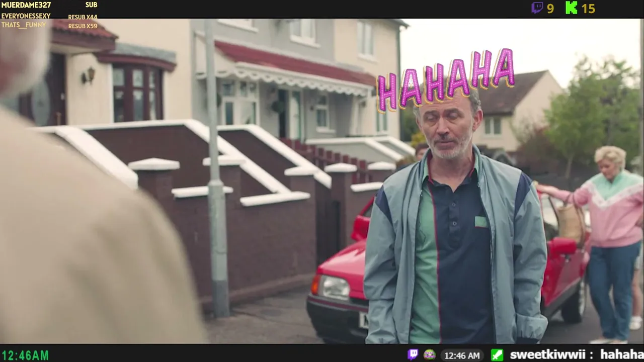
Task: Click the hahaha chat message text
Action: [622, 355]
